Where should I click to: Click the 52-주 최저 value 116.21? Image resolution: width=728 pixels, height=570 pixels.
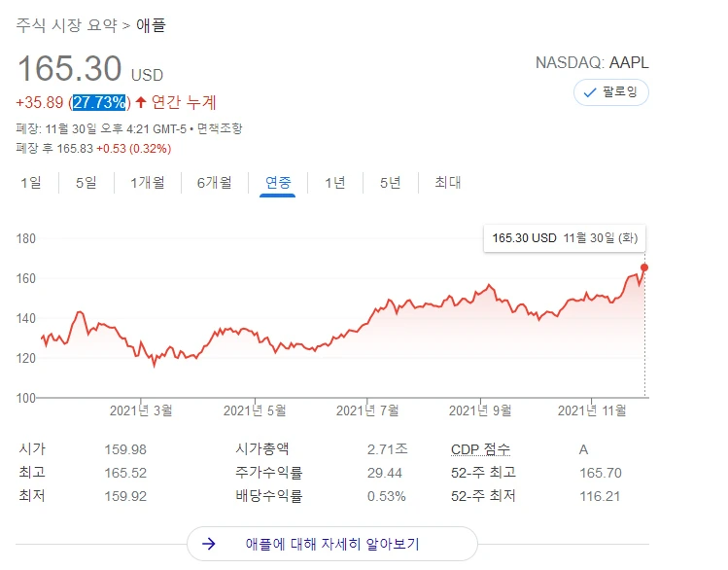[x=600, y=496]
